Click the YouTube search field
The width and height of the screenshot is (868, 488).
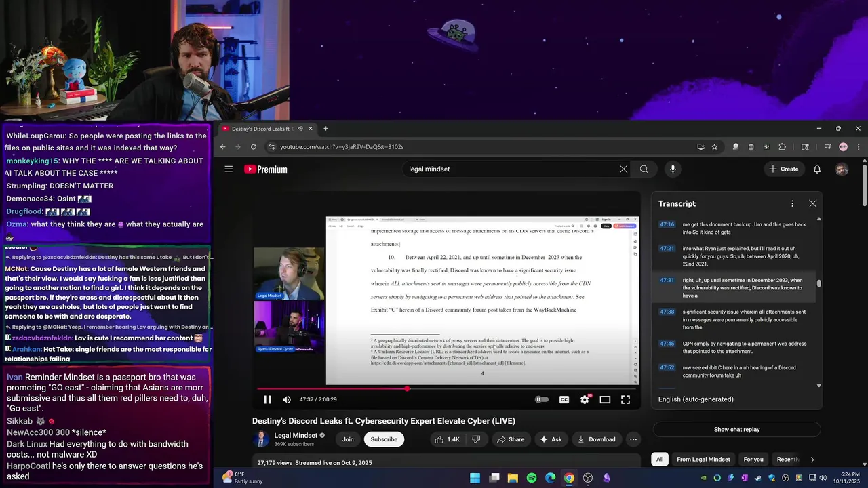[509, 169]
